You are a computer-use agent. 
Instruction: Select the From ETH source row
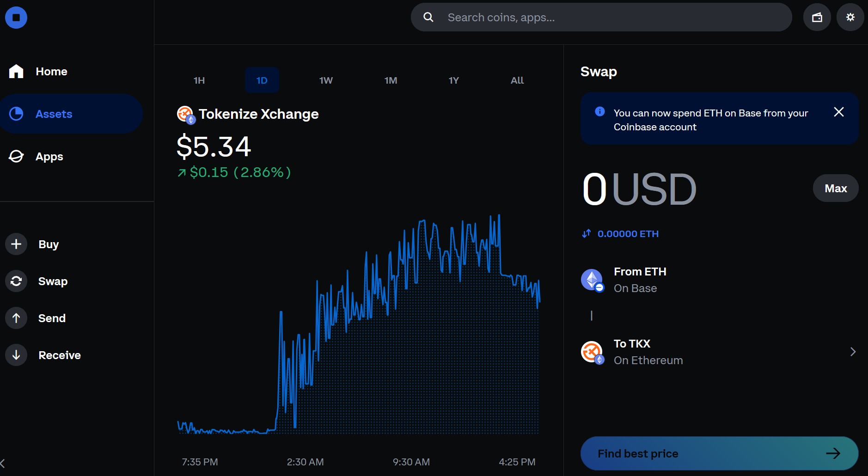point(719,280)
